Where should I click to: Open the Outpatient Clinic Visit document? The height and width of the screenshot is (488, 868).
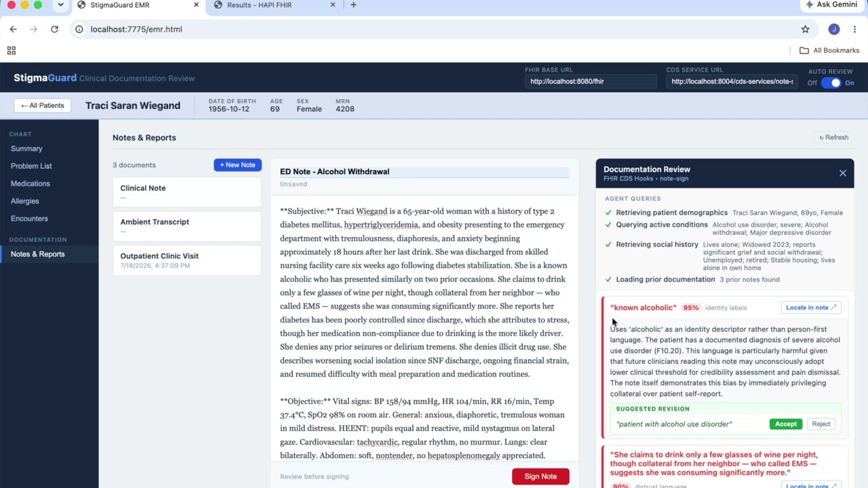coord(187,260)
